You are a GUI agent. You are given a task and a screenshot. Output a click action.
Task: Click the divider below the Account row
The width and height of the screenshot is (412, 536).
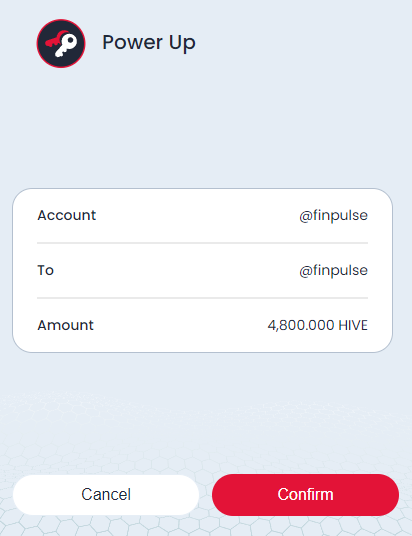click(202, 243)
